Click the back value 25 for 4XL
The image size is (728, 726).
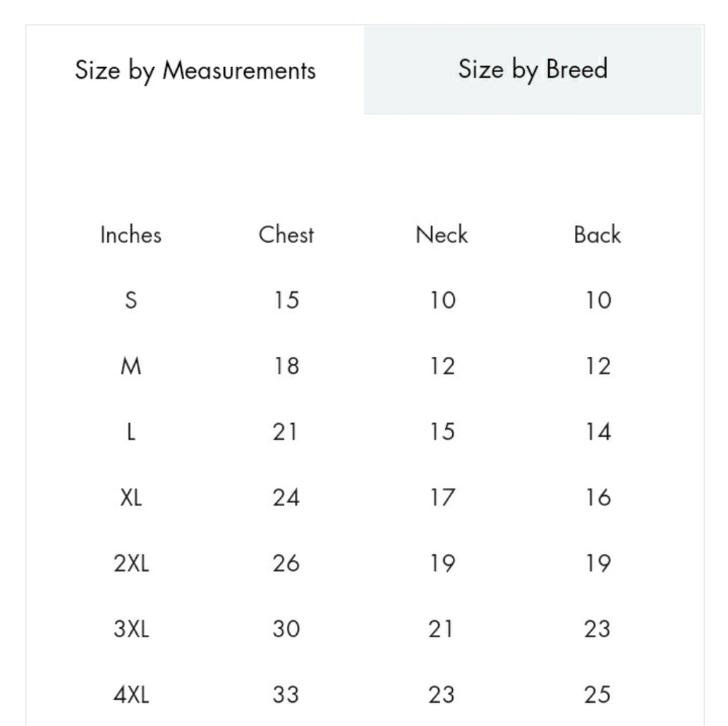[x=597, y=695]
